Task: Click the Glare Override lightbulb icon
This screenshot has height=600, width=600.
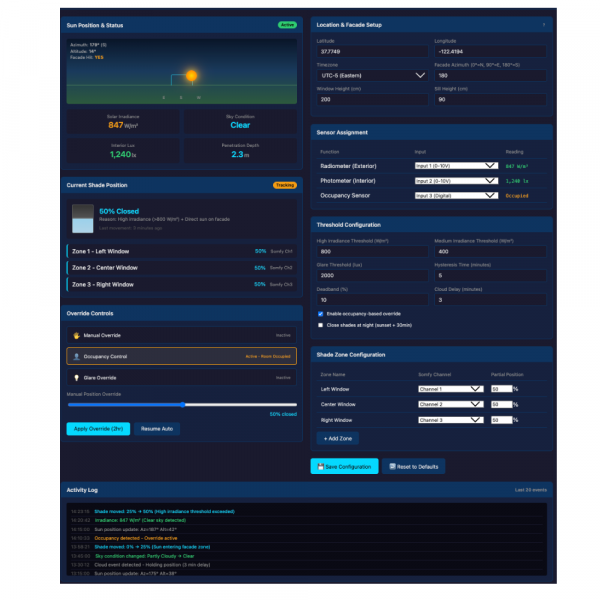Action: (x=76, y=378)
